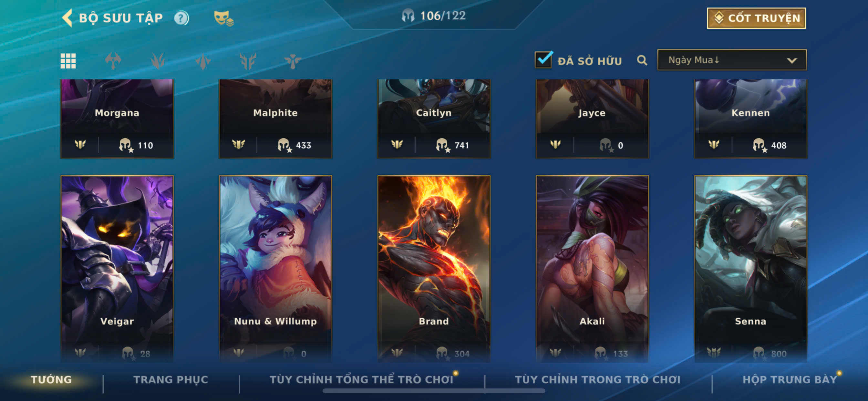The image size is (868, 401).
Task: Filter by the fourth role emblem icon
Action: coord(248,61)
